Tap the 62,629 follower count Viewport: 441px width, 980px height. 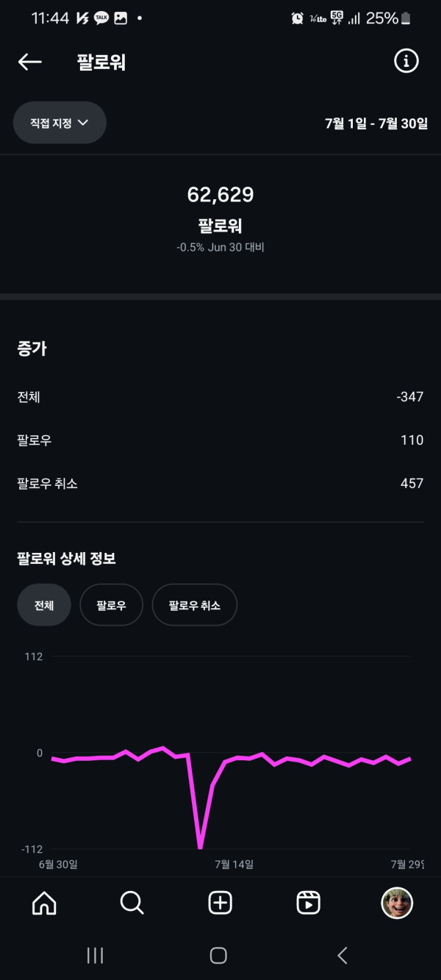[x=220, y=195]
